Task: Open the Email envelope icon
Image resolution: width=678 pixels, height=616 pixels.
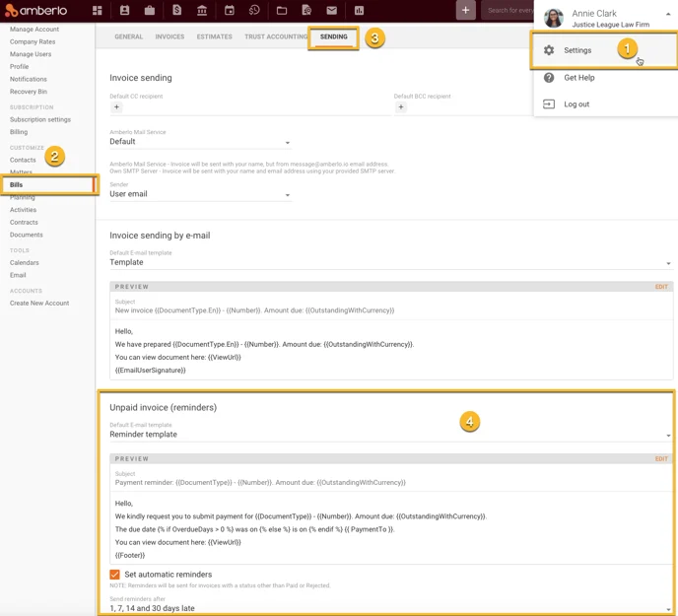Action: tap(332, 11)
